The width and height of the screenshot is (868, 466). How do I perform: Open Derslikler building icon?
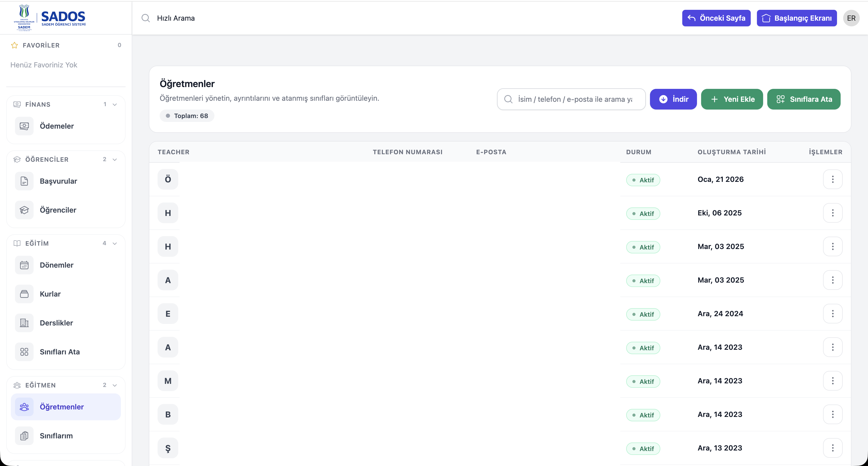(x=24, y=323)
